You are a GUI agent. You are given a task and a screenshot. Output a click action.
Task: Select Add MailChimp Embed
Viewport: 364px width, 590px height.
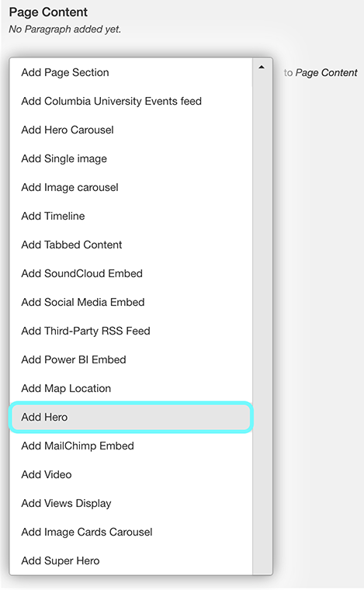[x=131, y=446]
